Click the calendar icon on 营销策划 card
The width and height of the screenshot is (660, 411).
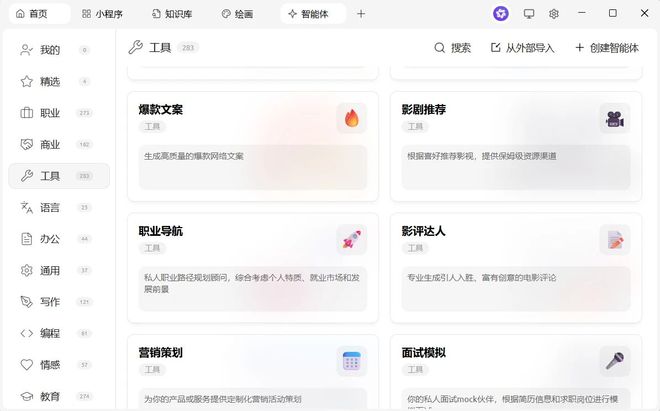click(351, 360)
